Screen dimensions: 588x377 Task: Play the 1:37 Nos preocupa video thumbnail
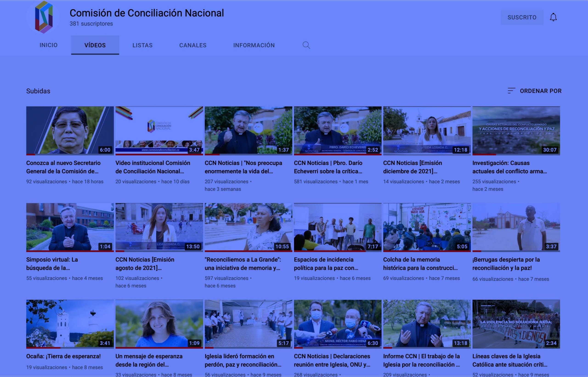[x=249, y=131]
